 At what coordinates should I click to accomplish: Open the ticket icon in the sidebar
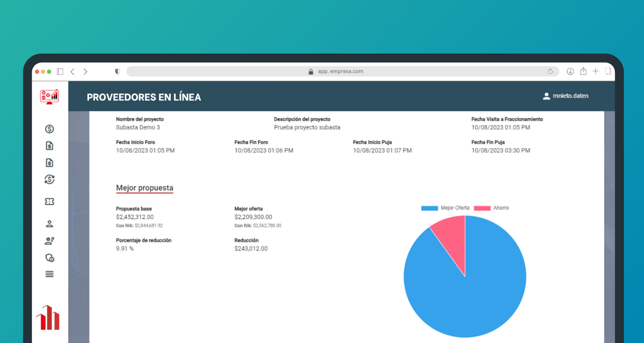[x=49, y=202]
